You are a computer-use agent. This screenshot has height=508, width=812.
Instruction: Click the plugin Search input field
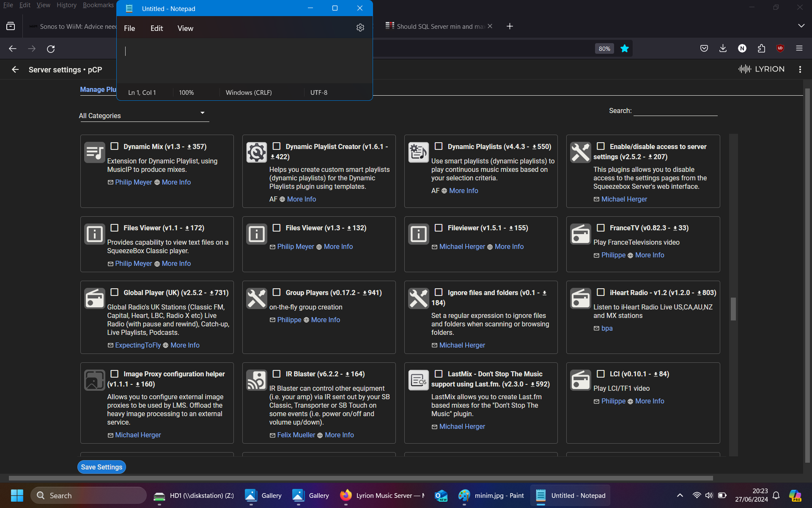[675, 110]
